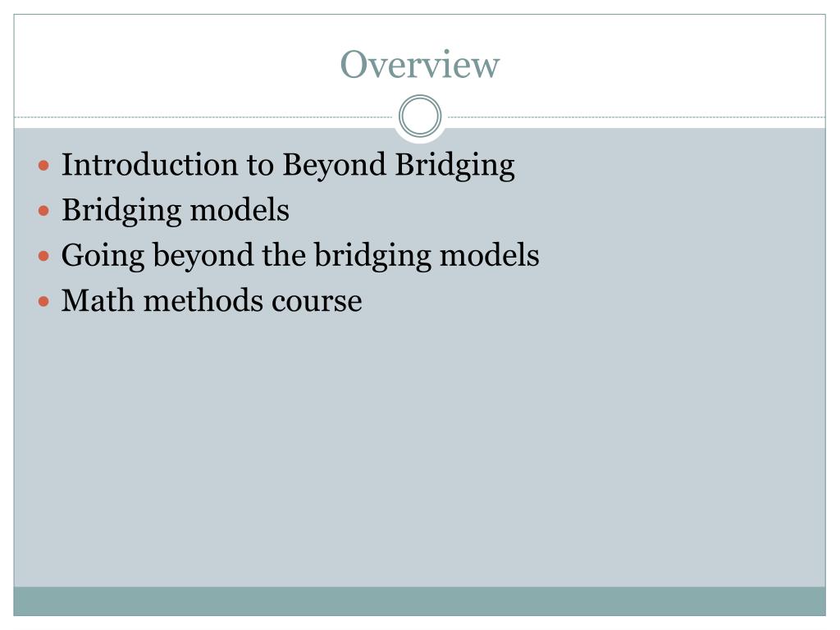Click the word Introduction in first bullet

pos(149,164)
